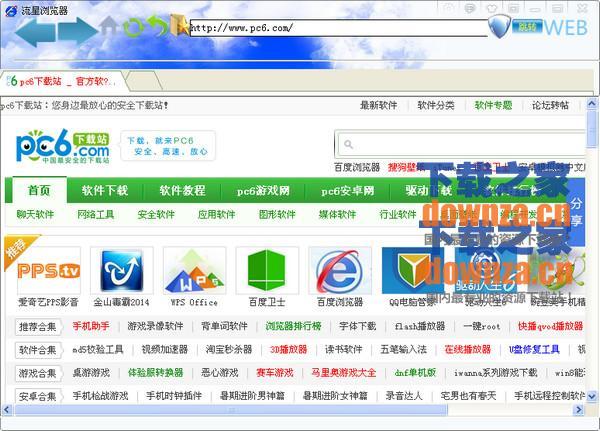Click inside the URL address bar
Image resolution: width=600 pixels, height=431 pixels.
(339, 28)
